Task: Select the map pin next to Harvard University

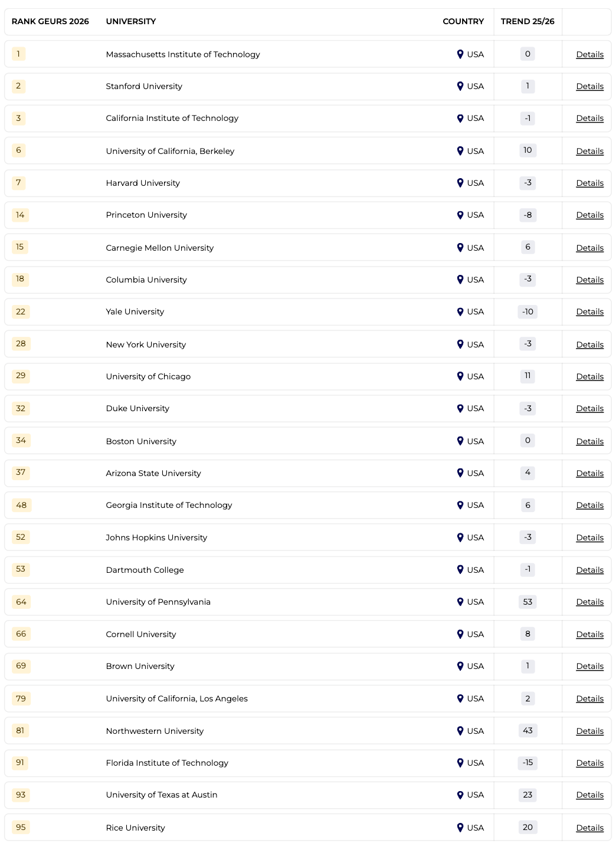Action: [x=461, y=183]
